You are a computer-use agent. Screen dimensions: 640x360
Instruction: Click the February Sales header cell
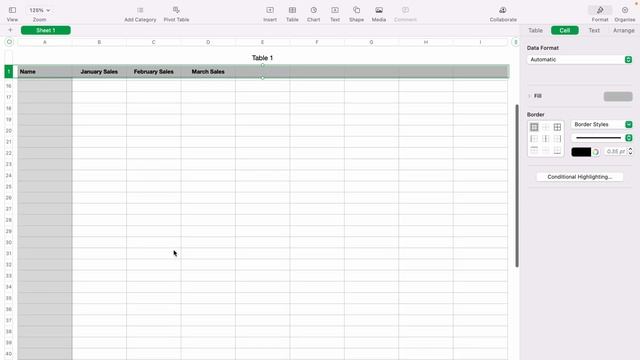(x=154, y=71)
